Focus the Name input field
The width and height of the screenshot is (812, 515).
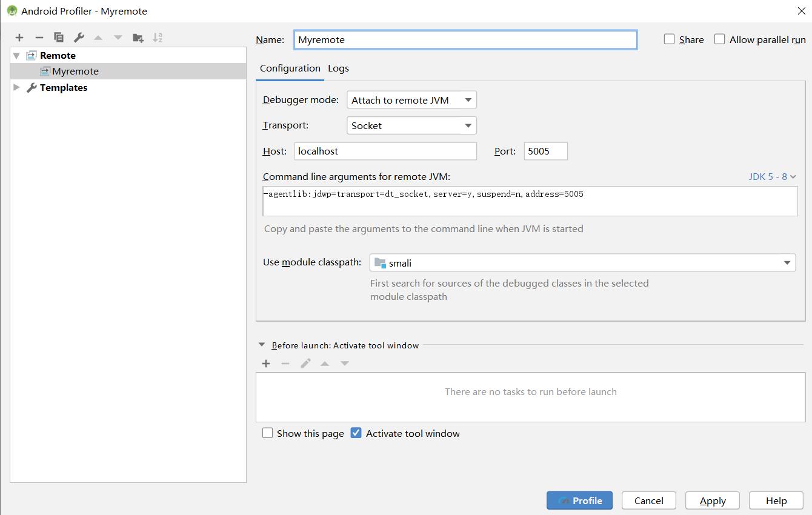click(465, 39)
